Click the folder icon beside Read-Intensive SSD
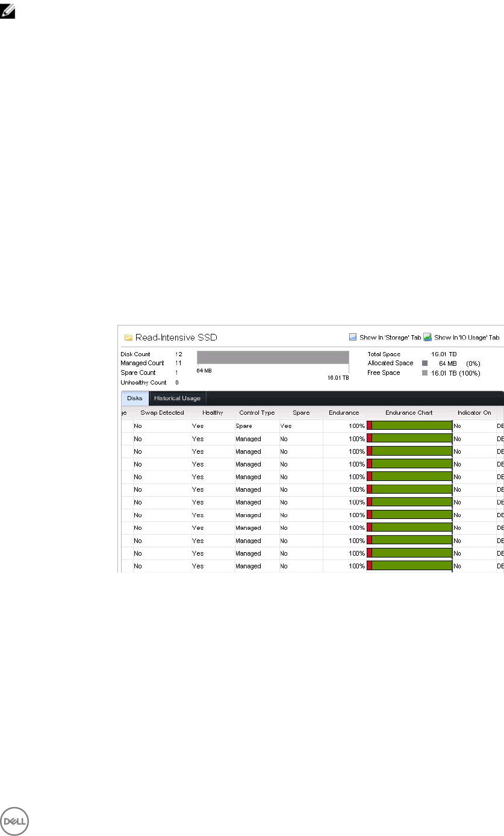The width and height of the screenshot is (504, 836). pyautogui.click(x=128, y=338)
